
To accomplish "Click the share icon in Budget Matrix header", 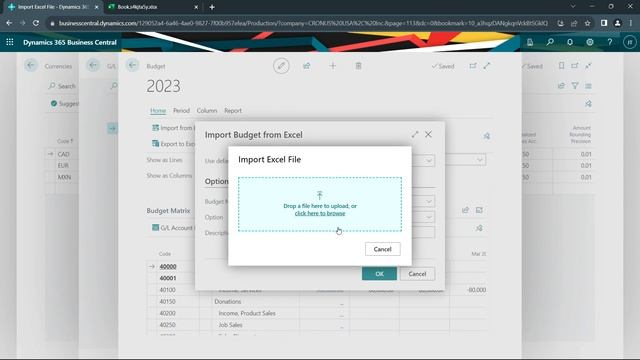I will coord(465,210).
